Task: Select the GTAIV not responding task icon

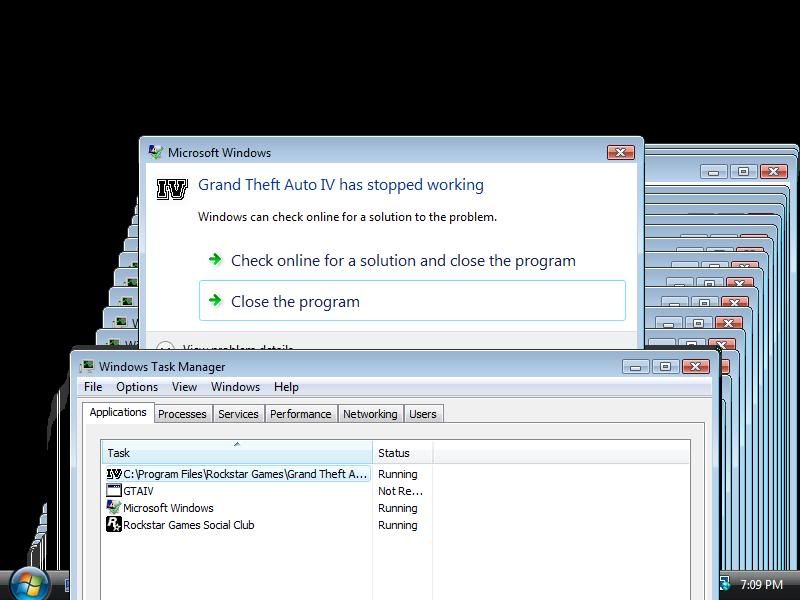Action: [114, 491]
